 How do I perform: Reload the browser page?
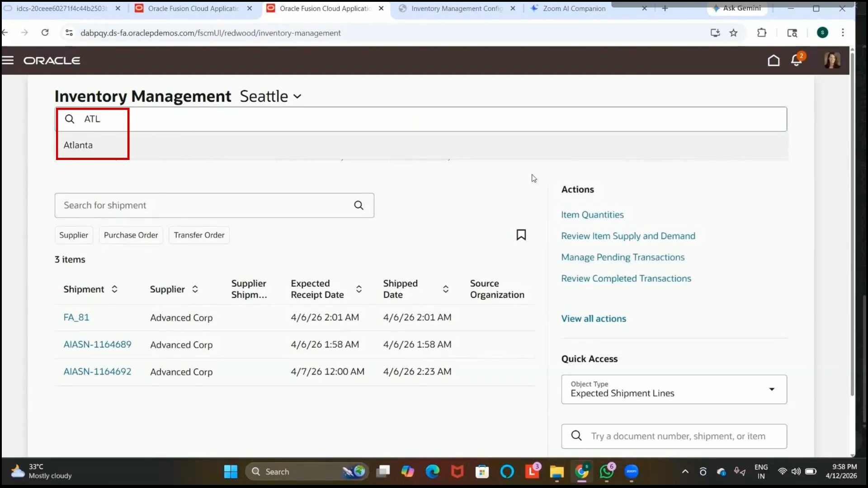click(45, 33)
